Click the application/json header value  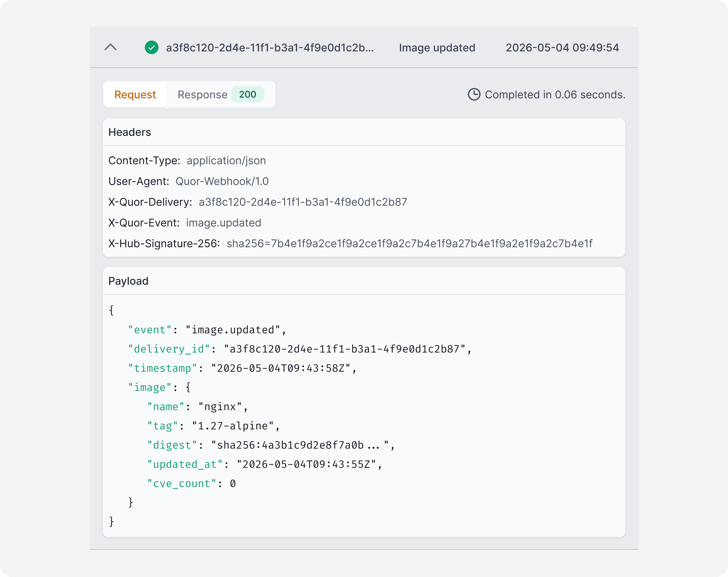tap(226, 161)
